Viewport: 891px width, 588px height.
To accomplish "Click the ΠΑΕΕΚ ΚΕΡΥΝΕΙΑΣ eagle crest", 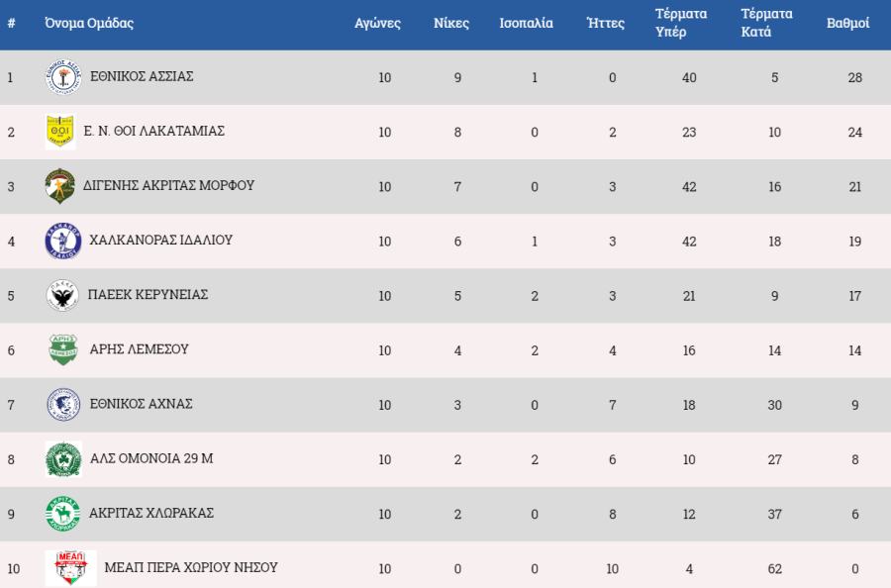I will (x=62, y=295).
